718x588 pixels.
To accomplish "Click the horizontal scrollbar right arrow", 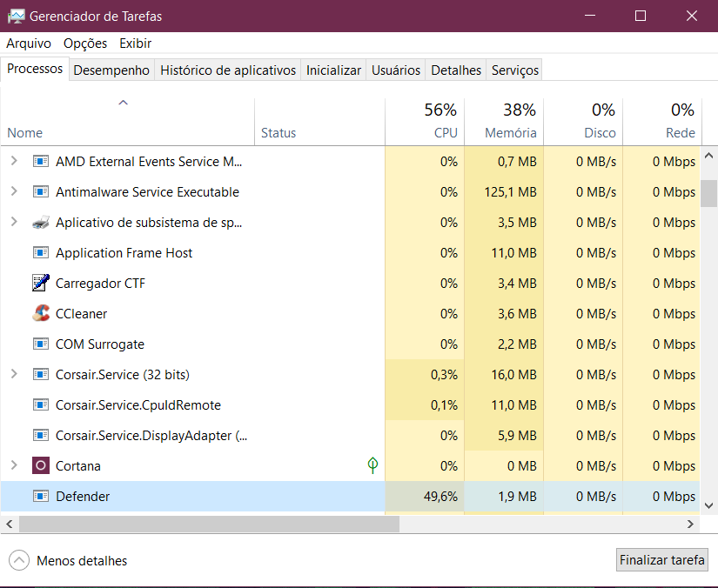I will (690, 524).
